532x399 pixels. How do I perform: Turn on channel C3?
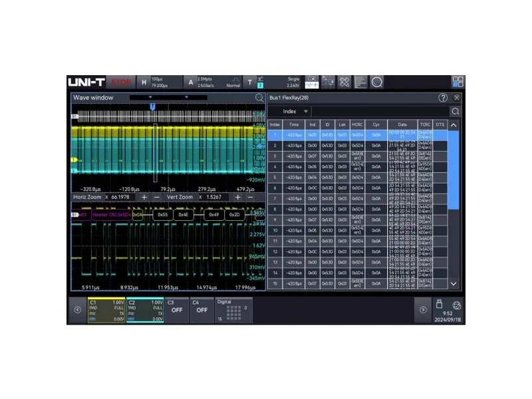click(177, 310)
